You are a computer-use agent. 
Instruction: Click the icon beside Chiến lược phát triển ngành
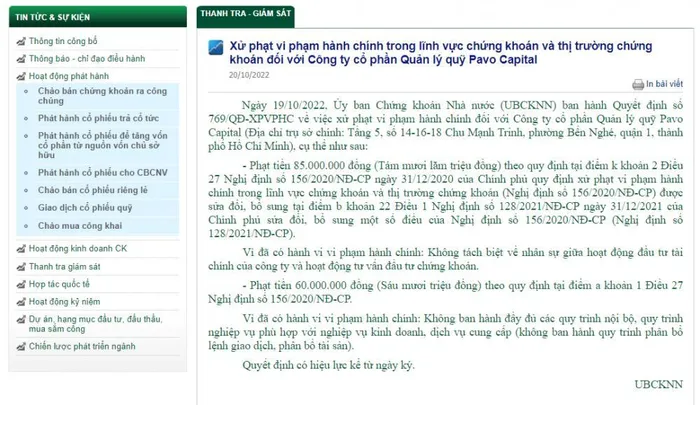click(x=21, y=346)
